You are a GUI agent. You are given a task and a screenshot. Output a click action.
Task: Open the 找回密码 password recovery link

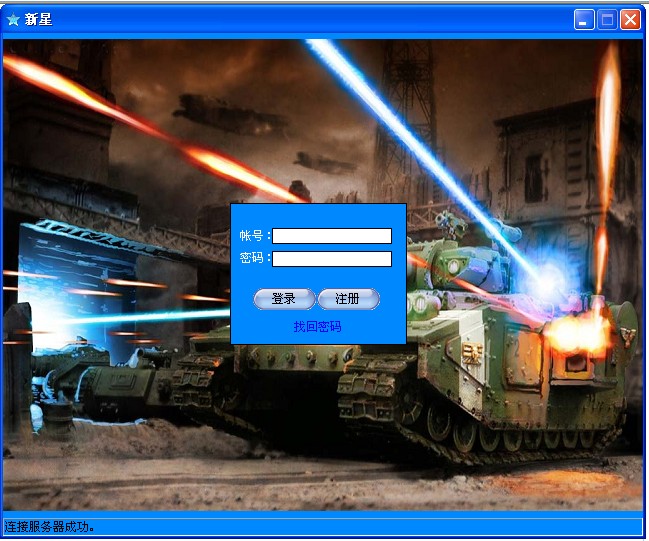coord(317,327)
